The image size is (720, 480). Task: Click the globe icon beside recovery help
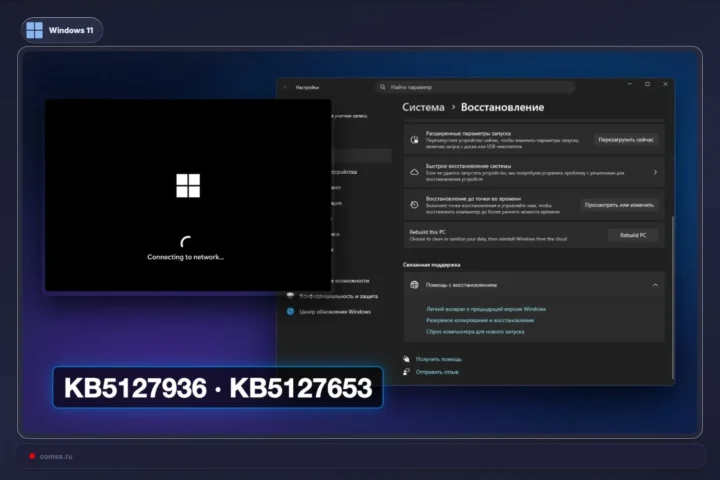[x=414, y=285]
